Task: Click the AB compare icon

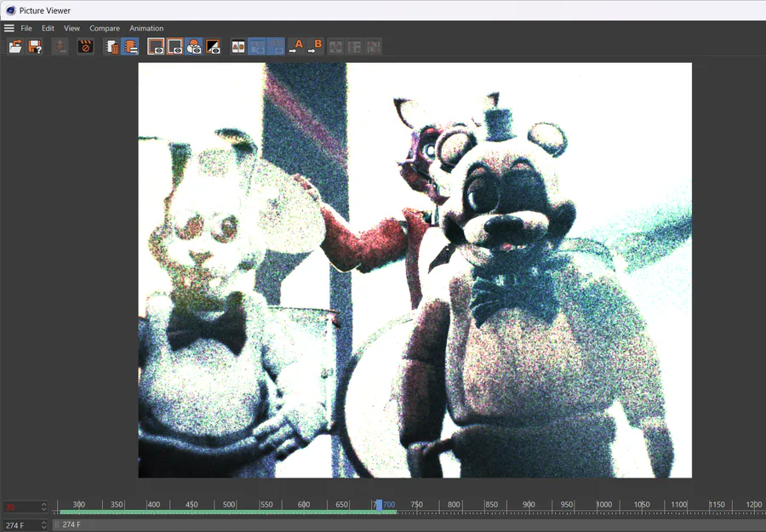Action: tap(238, 47)
